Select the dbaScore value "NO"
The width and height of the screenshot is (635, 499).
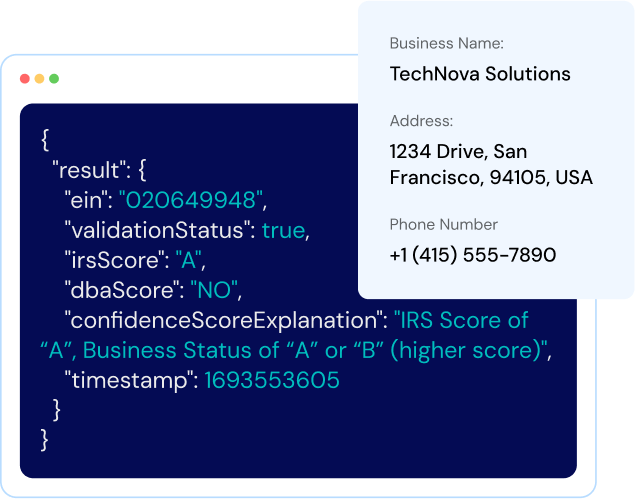coord(214,290)
